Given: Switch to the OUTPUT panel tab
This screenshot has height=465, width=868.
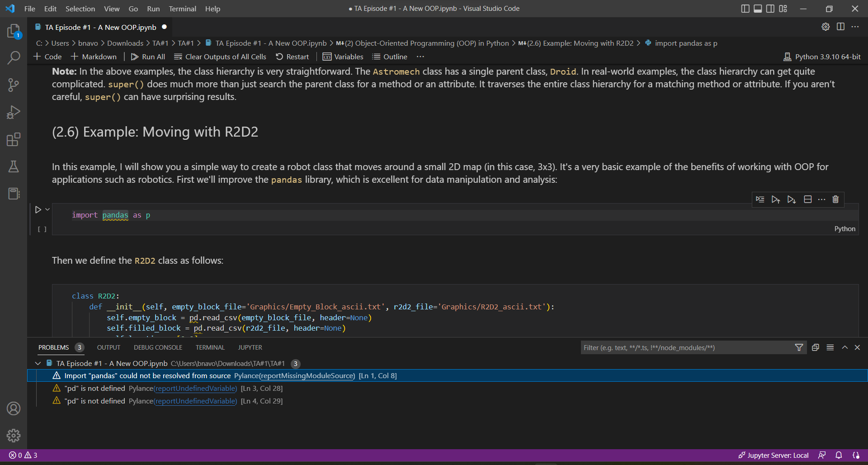Looking at the screenshot, I should [108, 347].
